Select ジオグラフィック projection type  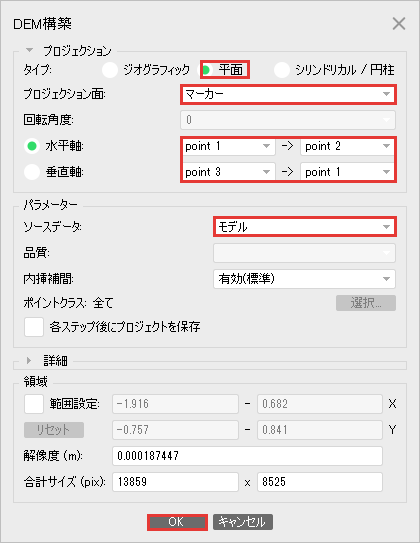click(x=110, y=70)
